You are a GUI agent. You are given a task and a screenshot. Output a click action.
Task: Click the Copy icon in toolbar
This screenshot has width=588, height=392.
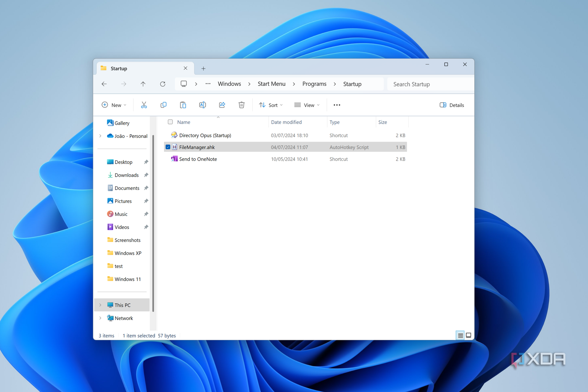(x=163, y=105)
